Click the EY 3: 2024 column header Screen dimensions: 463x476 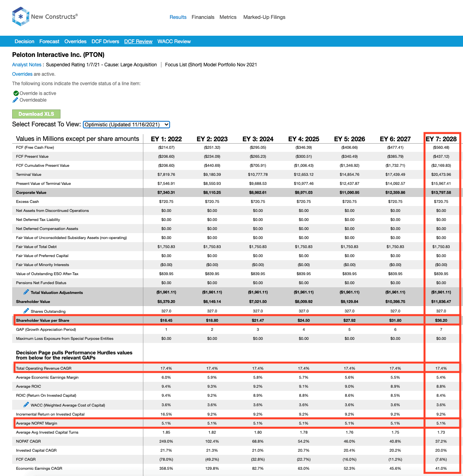[258, 139]
